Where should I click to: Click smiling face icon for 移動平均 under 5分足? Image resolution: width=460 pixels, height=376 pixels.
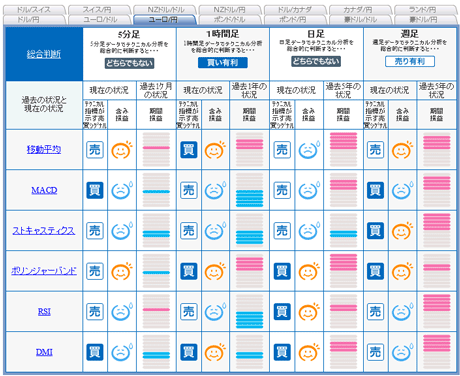tap(122, 150)
